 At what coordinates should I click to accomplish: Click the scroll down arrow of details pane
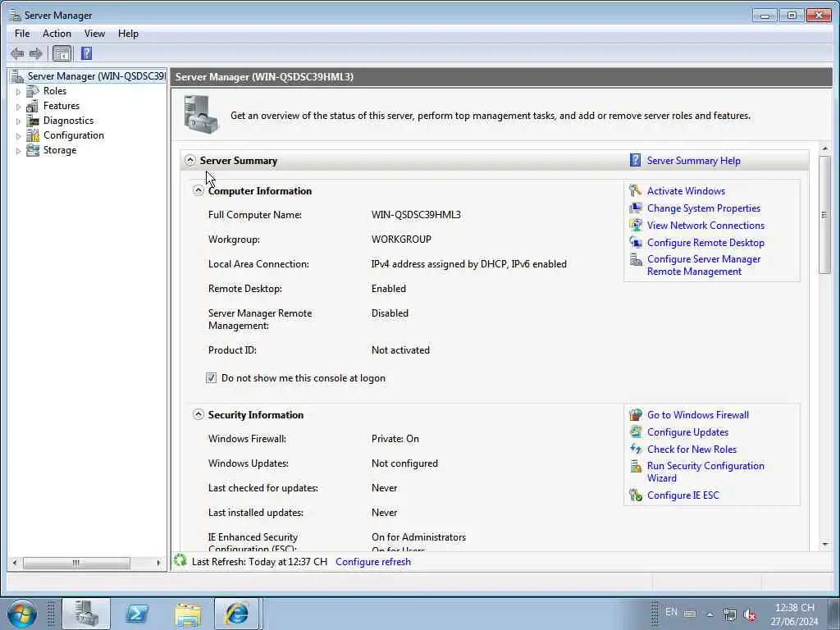[x=824, y=545]
